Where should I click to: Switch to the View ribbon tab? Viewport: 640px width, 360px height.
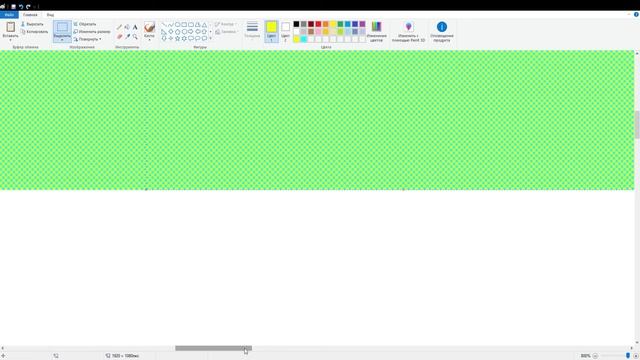(50, 15)
